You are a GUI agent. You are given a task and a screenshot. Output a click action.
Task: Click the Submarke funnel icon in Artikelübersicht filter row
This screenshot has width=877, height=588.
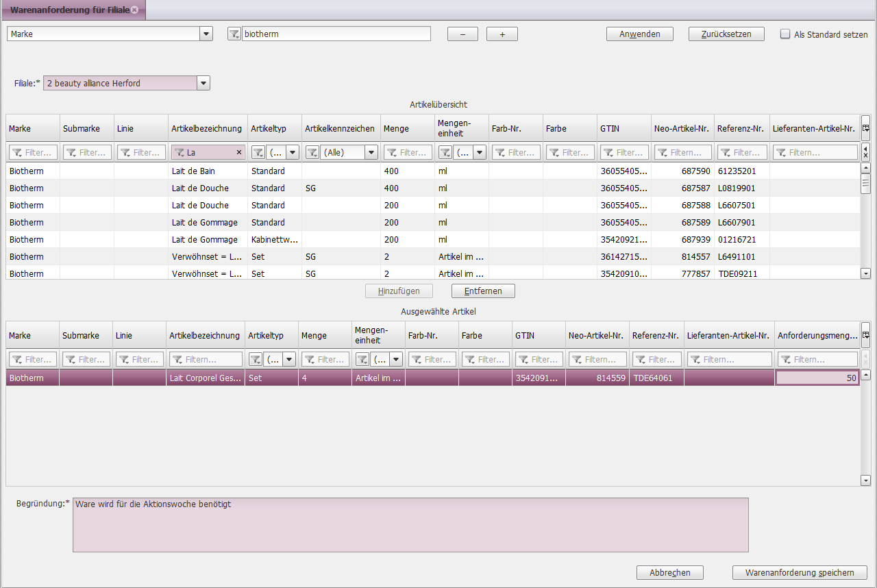(71, 153)
